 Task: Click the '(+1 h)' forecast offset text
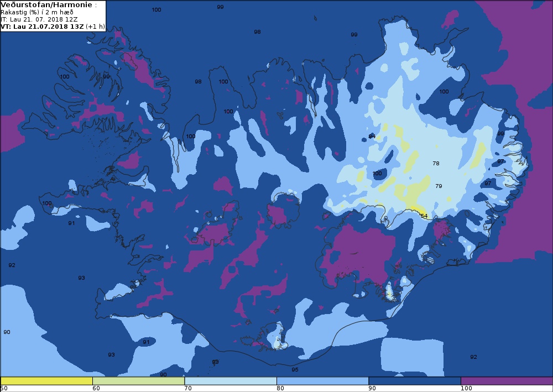95,27
